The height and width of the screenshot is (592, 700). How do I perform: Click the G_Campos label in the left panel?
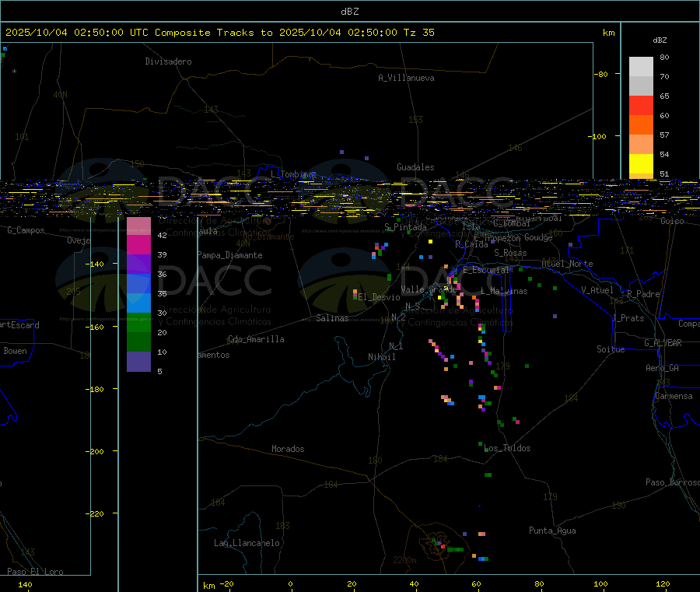26,230
